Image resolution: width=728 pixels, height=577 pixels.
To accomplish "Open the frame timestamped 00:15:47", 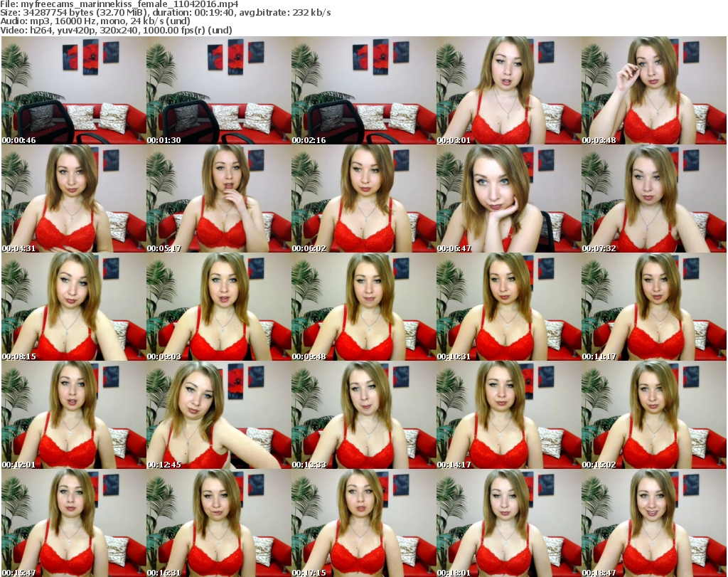I will (x=74, y=523).
